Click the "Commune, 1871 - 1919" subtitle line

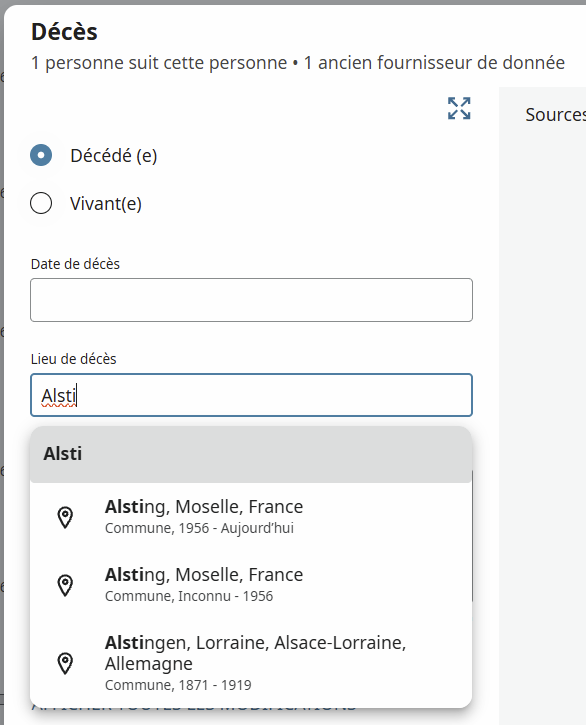pyautogui.click(x=178, y=685)
